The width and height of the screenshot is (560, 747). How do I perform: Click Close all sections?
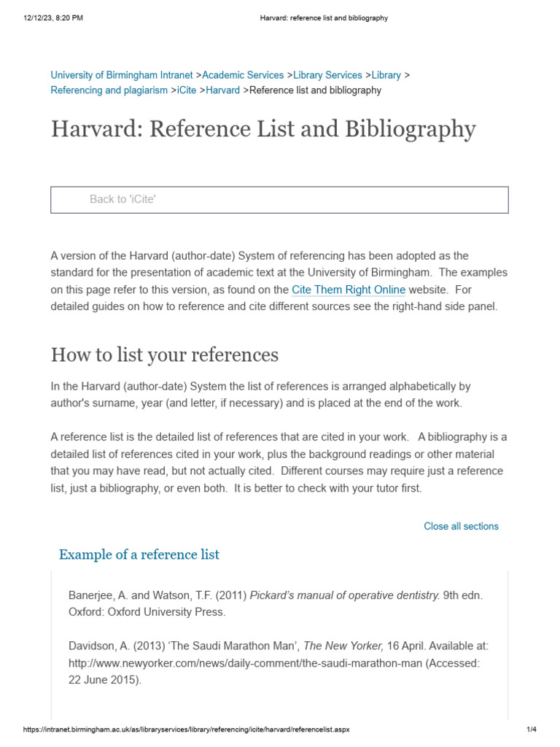pos(461,527)
